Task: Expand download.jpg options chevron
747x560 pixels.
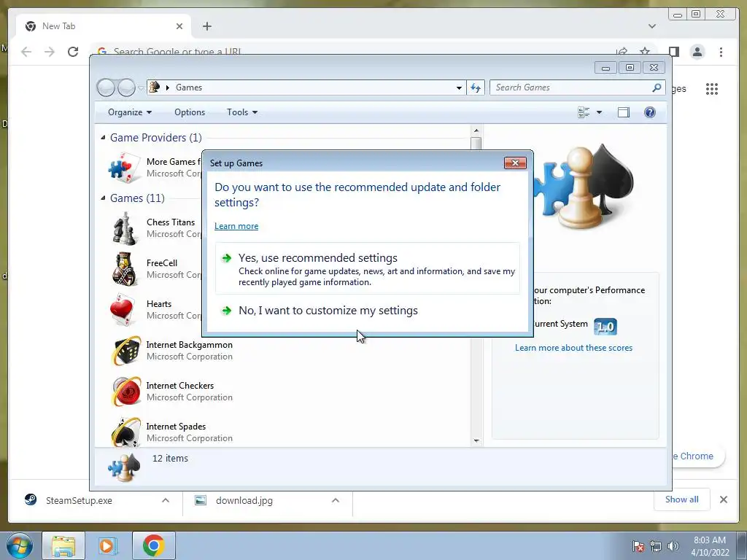Action: (x=336, y=500)
